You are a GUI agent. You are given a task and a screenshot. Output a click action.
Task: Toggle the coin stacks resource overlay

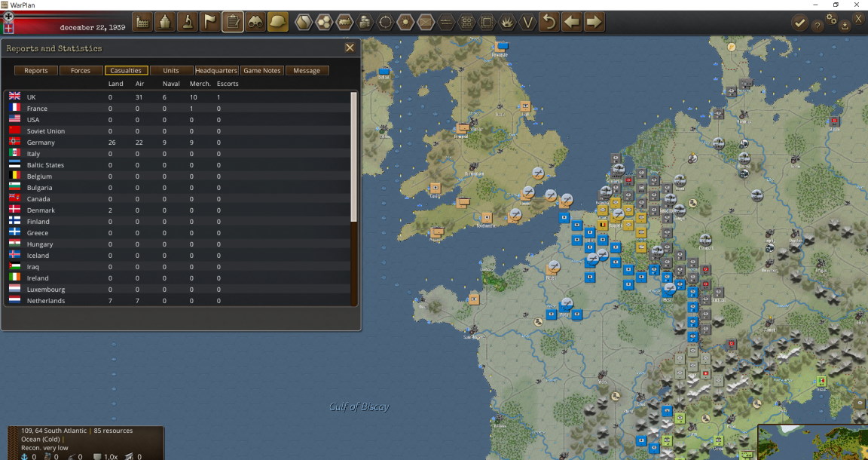coord(365,22)
